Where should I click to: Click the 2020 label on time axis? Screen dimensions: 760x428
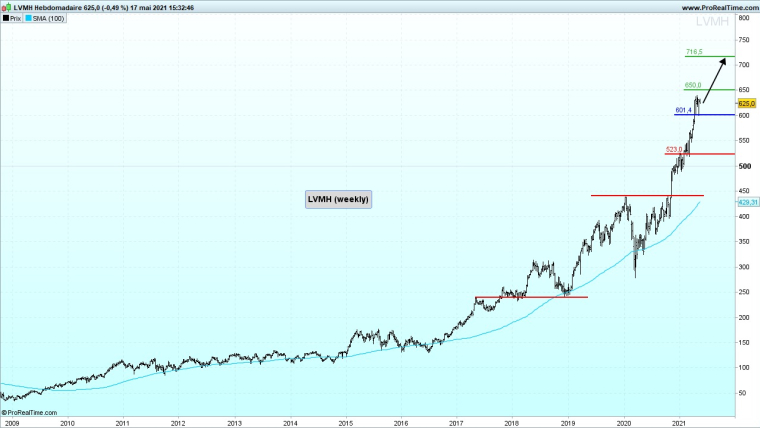pos(624,423)
